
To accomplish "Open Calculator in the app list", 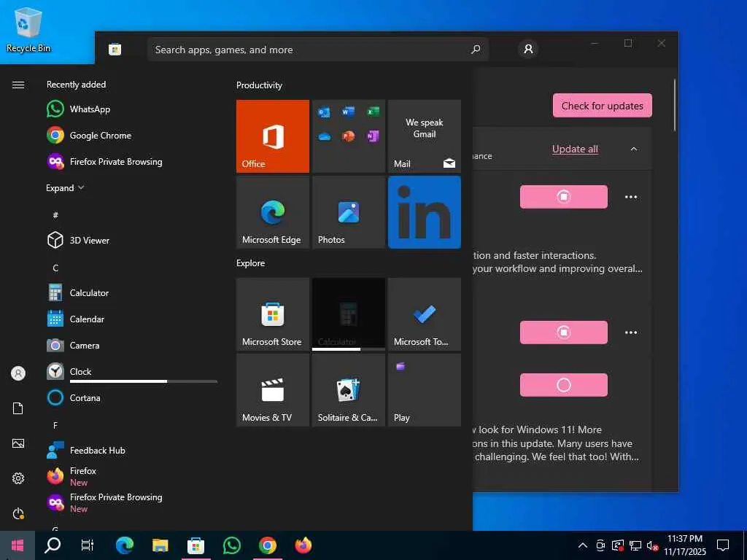I will pos(131,293).
